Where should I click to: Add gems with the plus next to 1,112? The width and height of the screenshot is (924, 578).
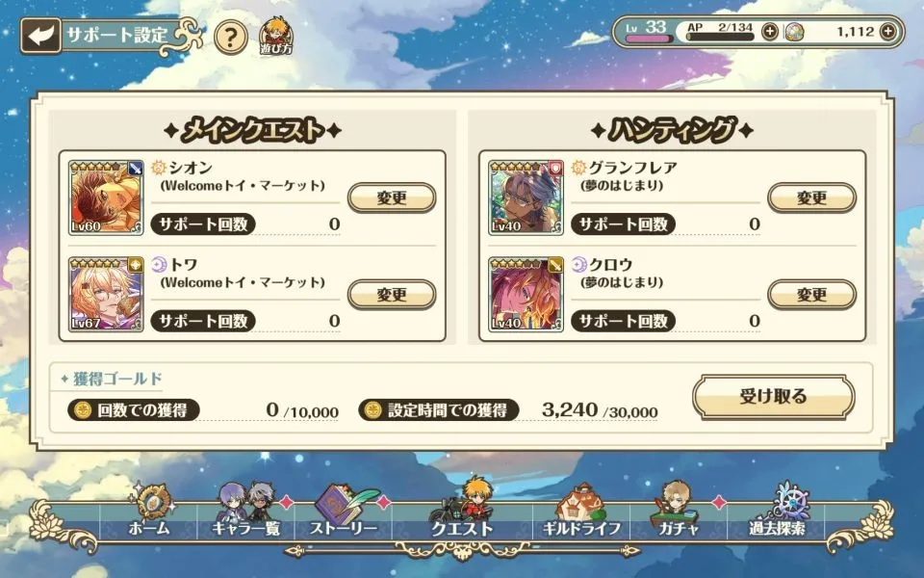pyautogui.click(x=888, y=31)
